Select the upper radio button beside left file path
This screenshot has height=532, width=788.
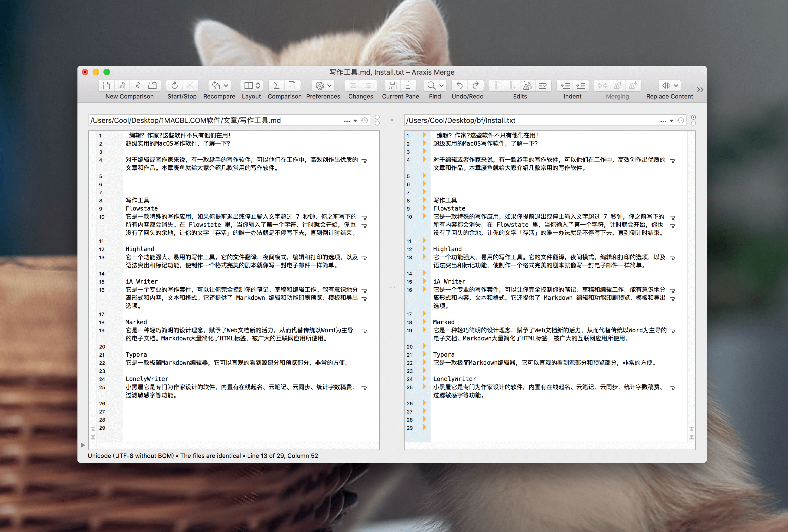point(377,117)
